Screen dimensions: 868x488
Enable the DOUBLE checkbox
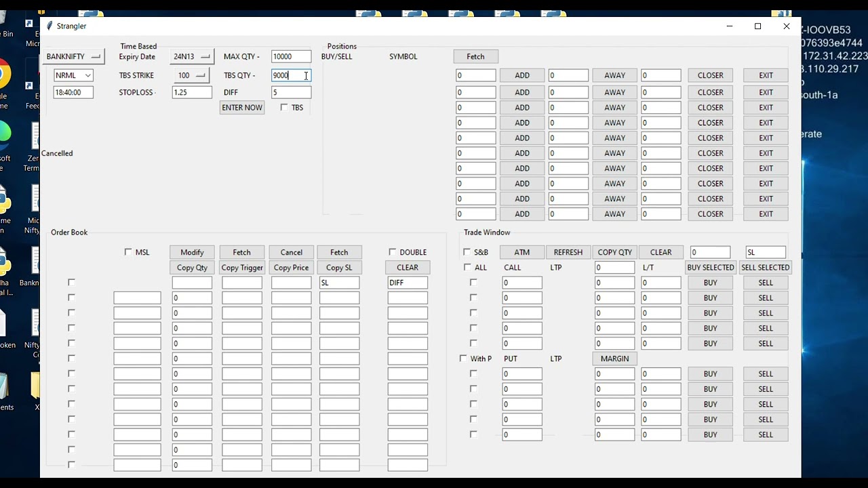coord(392,252)
